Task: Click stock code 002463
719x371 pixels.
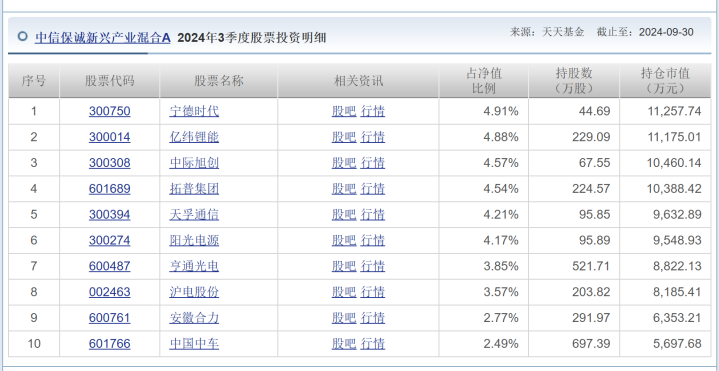Action: pos(110,292)
